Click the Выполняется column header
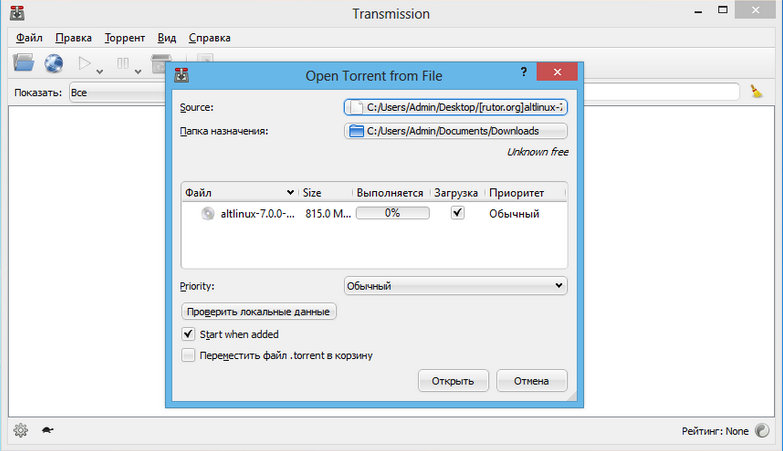This screenshot has height=451, width=783. click(390, 193)
